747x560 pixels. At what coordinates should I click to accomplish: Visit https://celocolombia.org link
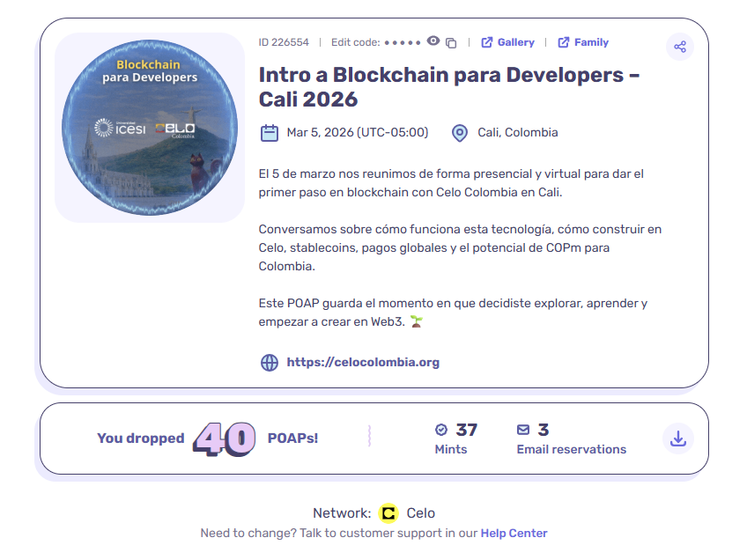tap(363, 362)
